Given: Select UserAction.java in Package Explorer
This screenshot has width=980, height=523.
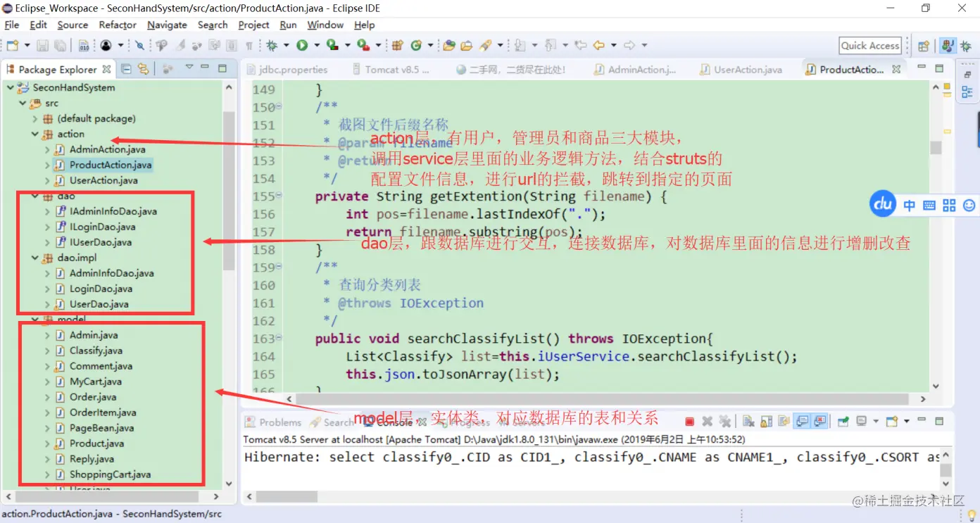Looking at the screenshot, I should tap(103, 180).
